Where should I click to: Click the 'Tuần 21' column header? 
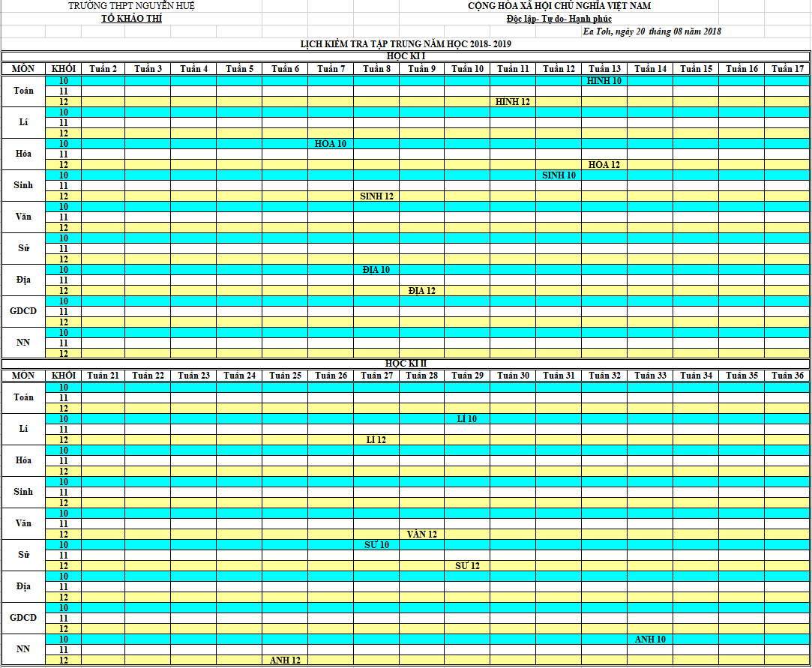click(103, 376)
